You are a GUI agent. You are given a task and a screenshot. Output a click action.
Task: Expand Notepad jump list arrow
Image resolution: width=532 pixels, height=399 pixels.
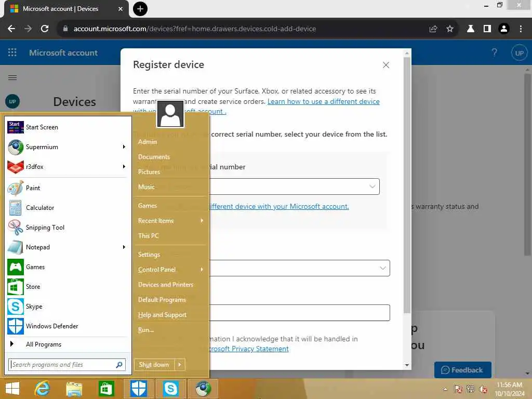coord(124,247)
